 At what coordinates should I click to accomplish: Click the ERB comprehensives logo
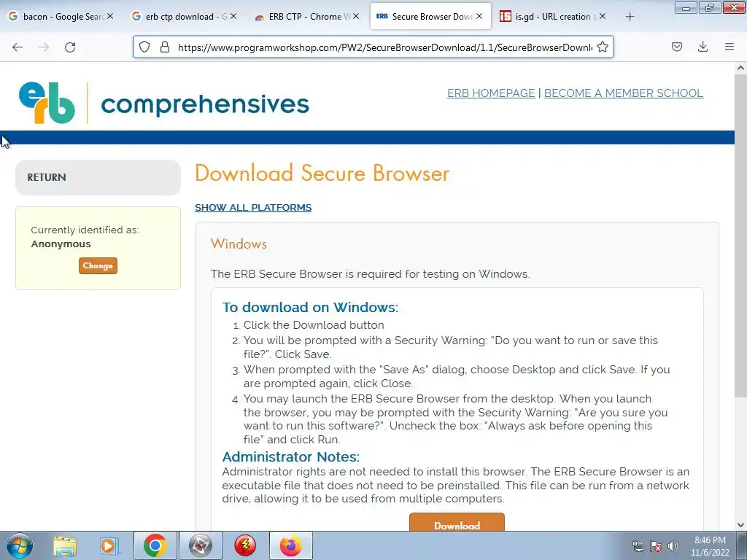click(164, 103)
